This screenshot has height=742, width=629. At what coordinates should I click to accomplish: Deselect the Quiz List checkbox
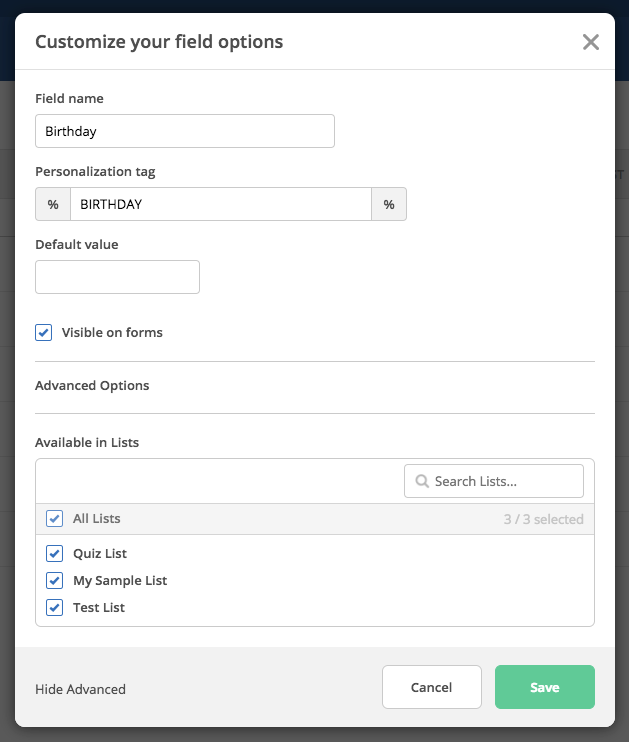[55, 553]
